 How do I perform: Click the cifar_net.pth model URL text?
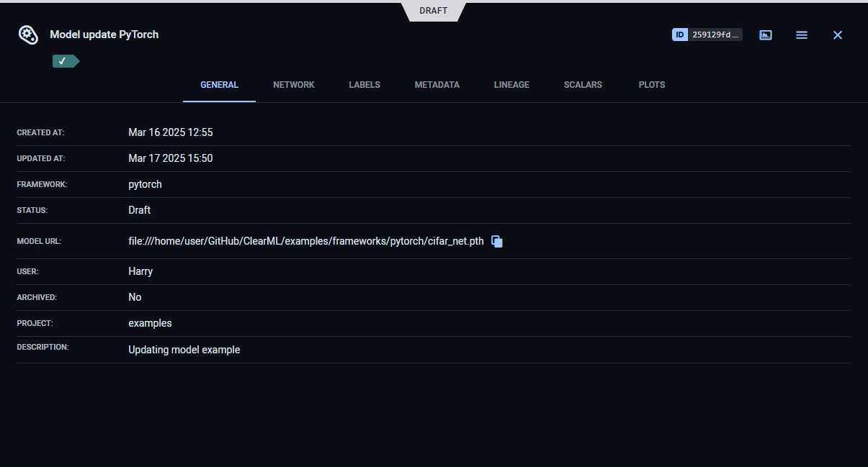[x=306, y=242]
